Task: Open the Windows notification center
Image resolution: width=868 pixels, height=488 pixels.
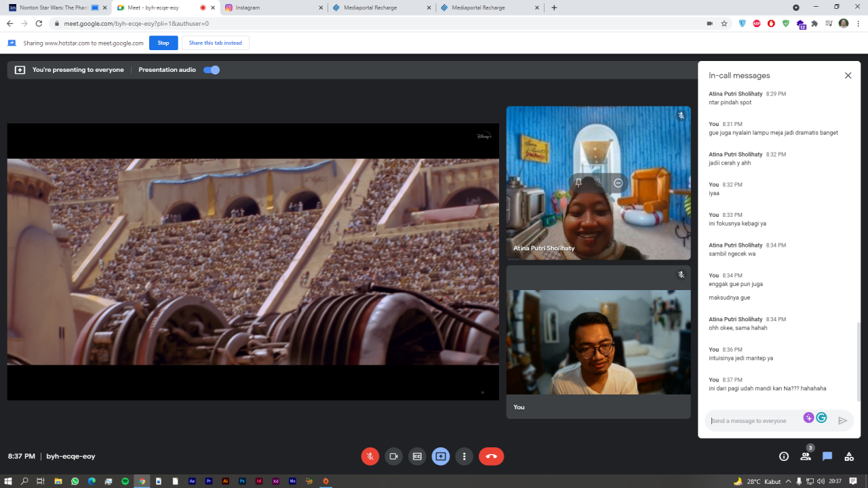Action: pyautogui.click(x=853, y=481)
